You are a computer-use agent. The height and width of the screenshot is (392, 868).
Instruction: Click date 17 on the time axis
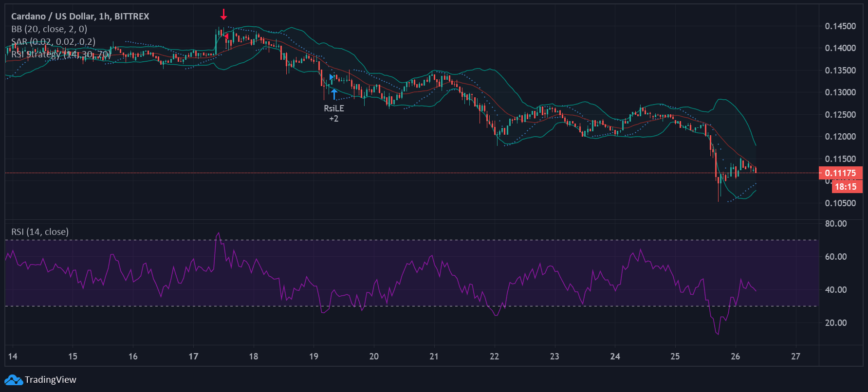[193, 356]
